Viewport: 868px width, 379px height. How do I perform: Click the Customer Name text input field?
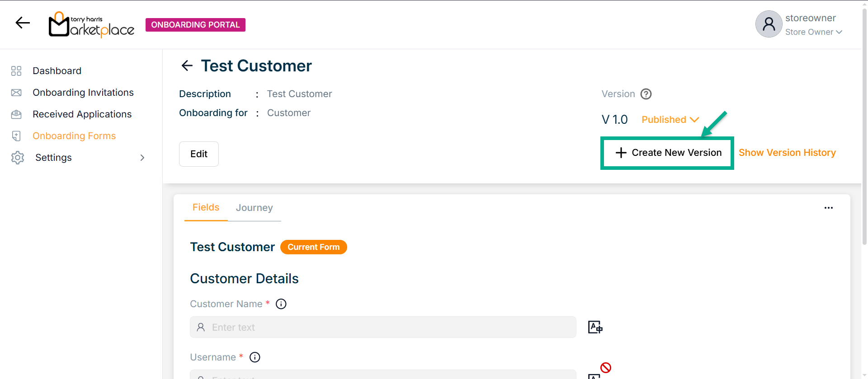pyautogui.click(x=383, y=327)
